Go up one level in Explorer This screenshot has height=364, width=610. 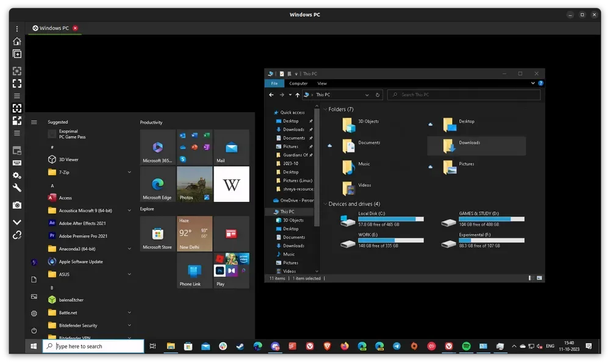coord(297,95)
